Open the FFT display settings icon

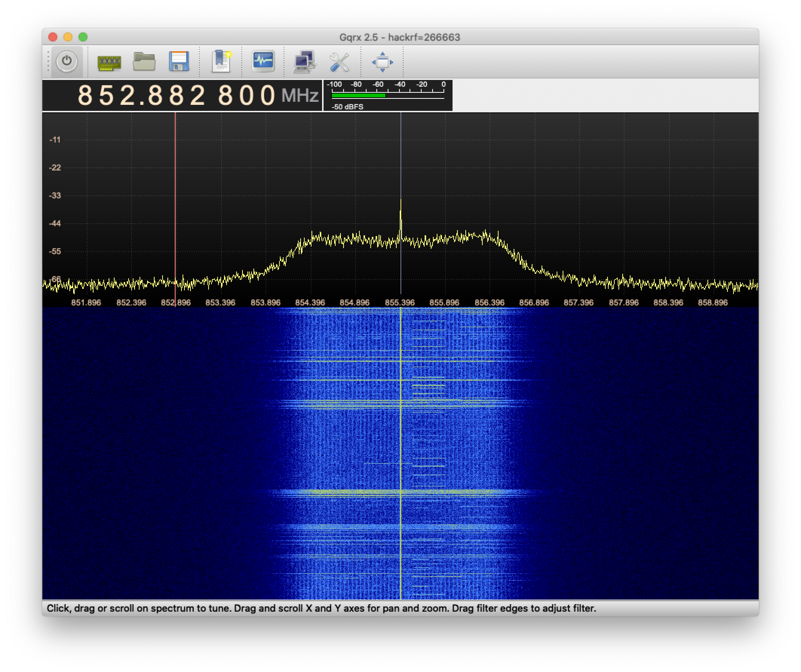pyautogui.click(x=264, y=61)
